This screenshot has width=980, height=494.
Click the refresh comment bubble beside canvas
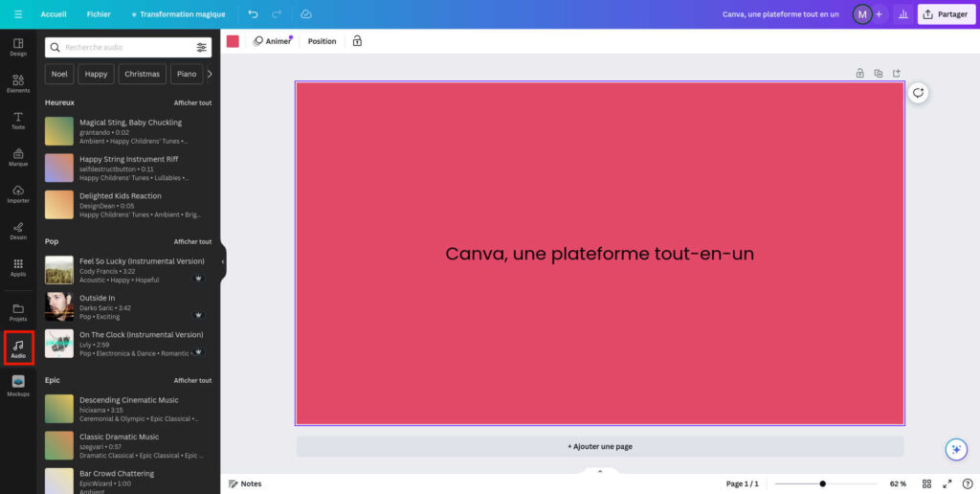point(918,93)
